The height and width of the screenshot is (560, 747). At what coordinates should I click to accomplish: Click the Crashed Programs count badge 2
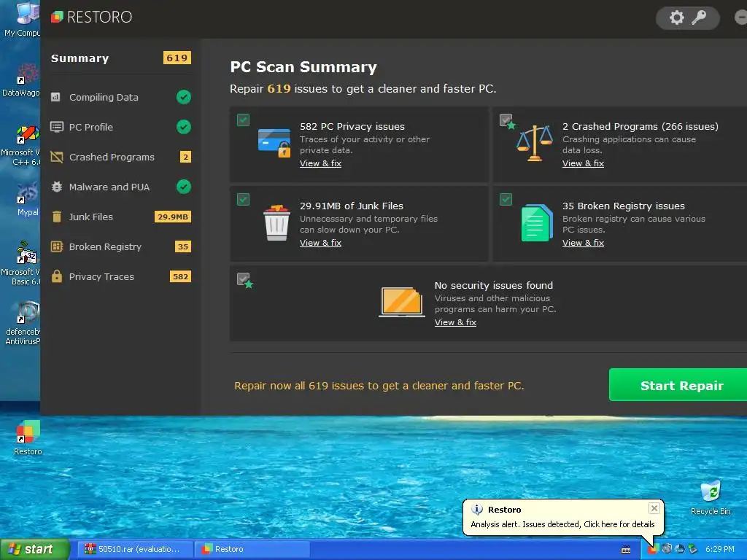[x=186, y=157]
